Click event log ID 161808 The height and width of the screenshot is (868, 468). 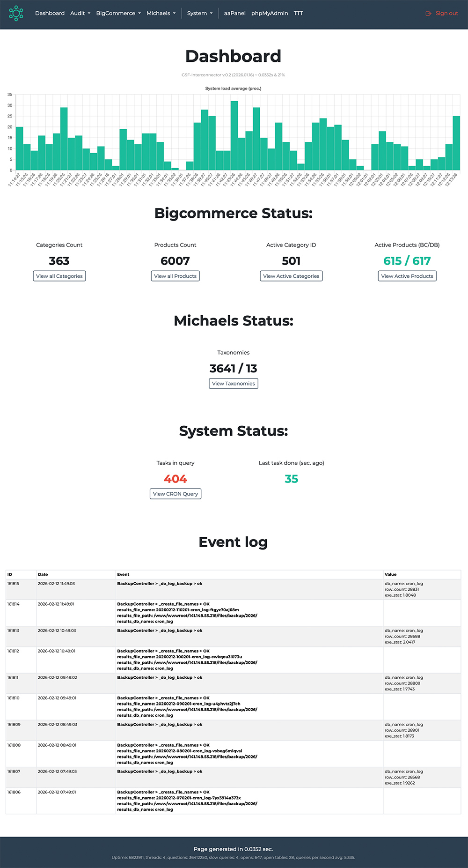14,745
